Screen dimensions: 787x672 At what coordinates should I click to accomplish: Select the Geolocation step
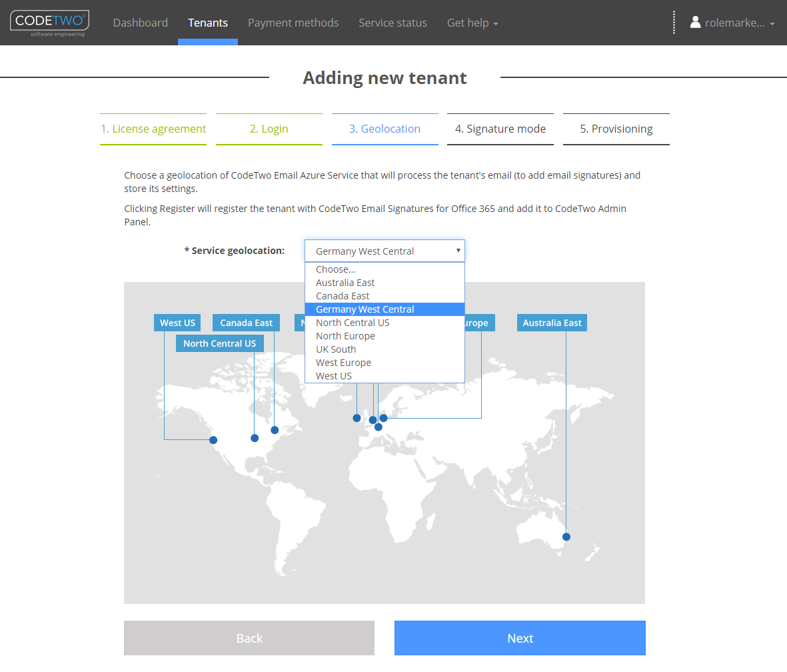(385, 129)
